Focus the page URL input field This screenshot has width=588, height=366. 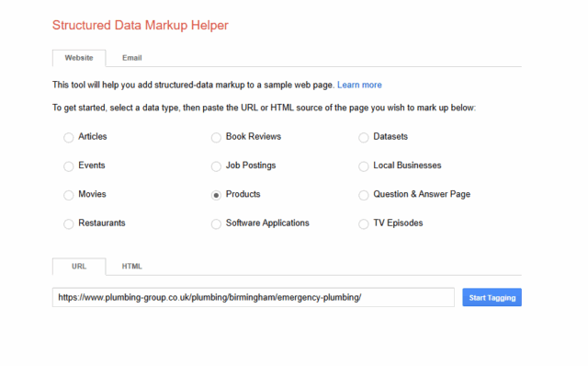click(x=254, y=297)
